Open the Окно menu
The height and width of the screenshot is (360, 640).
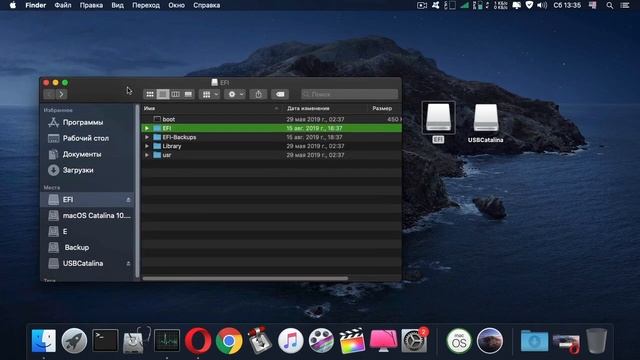[x=176, y=5]
